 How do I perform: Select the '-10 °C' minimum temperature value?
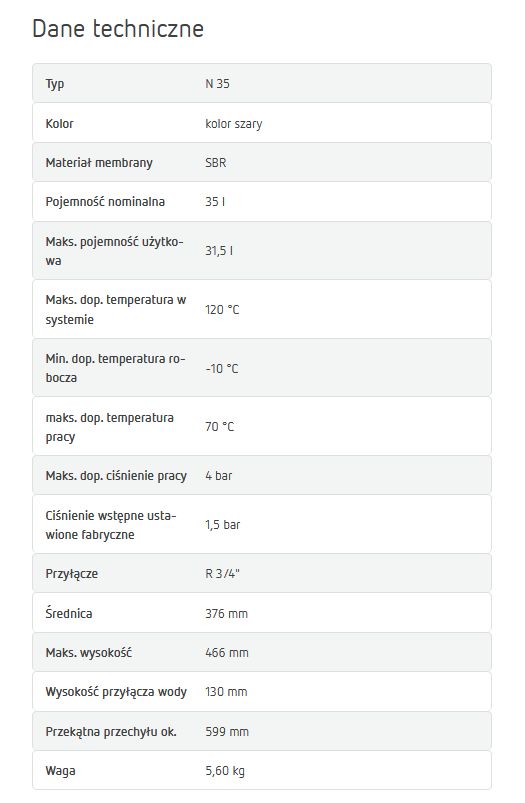pos(222,369)
